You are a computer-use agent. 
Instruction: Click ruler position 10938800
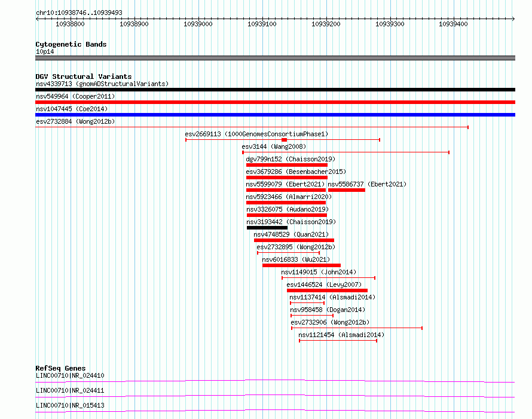click(x=70, y=24)
